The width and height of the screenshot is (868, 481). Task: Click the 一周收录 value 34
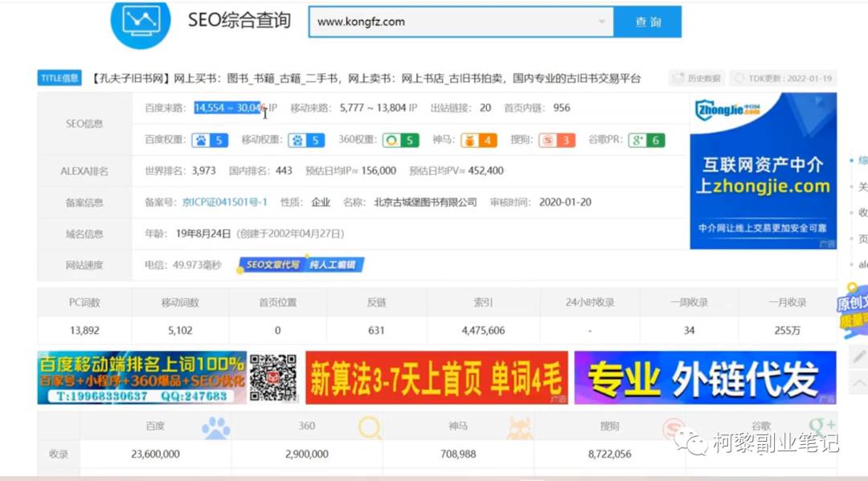coord(689,331)
